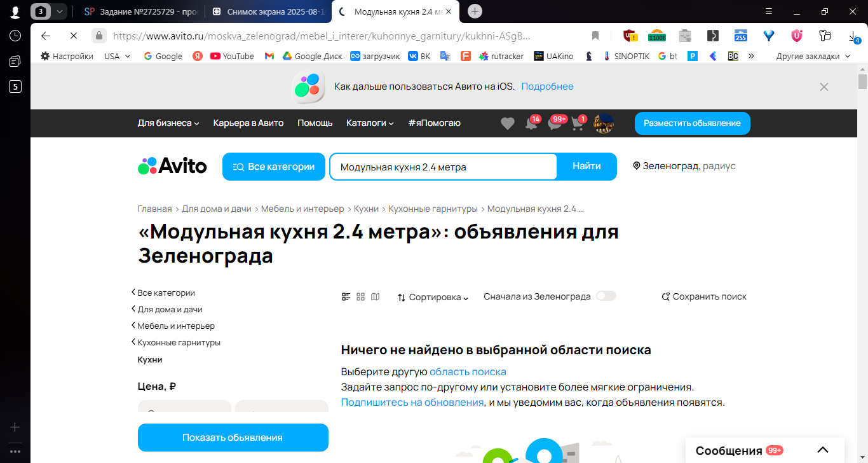The image size is (868, 463).
Task: Open the Google Translate bookmark icon
Action: click(445, 56)
